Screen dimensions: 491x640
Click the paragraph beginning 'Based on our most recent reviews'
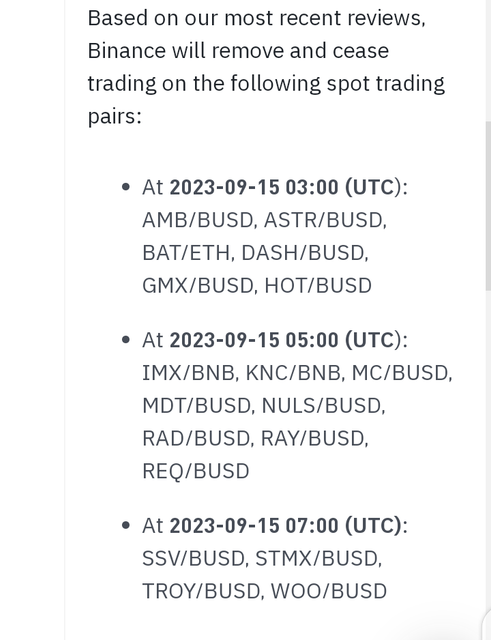[266, 67]
